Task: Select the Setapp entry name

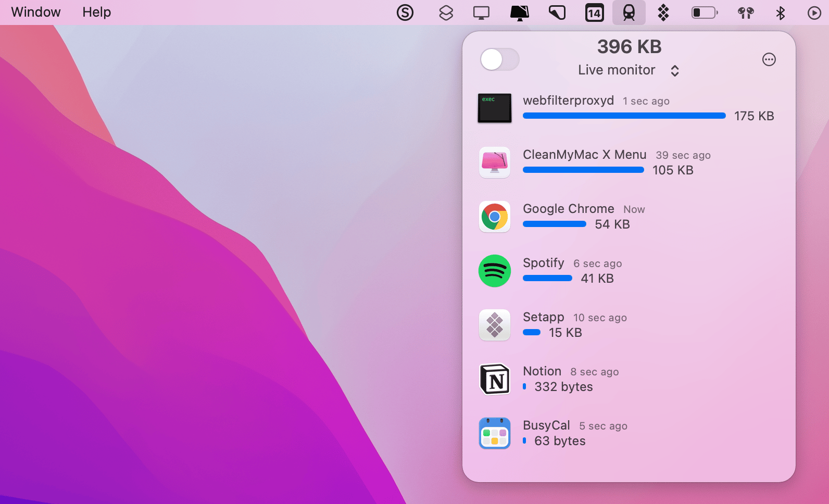Action: 544,318
